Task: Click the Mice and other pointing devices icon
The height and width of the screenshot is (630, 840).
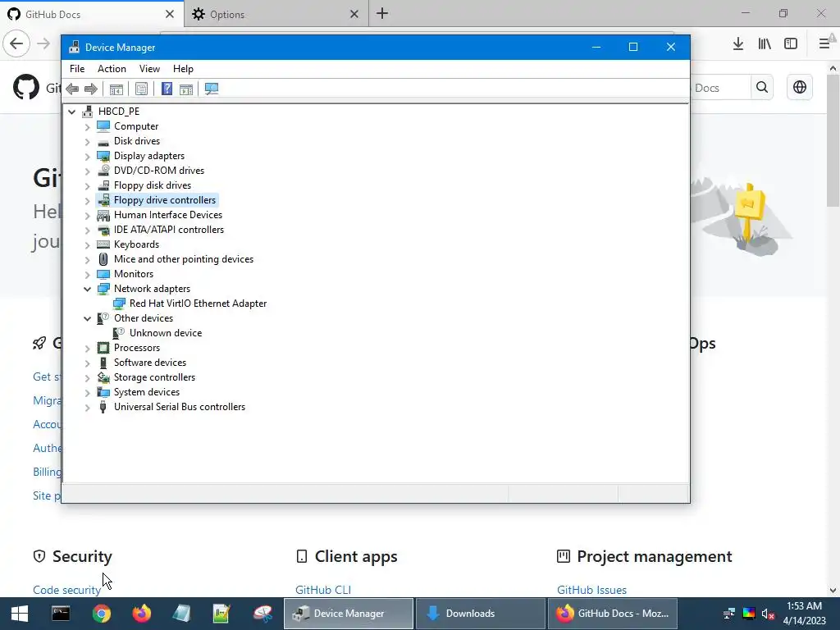Action: [x=103, y=259]
